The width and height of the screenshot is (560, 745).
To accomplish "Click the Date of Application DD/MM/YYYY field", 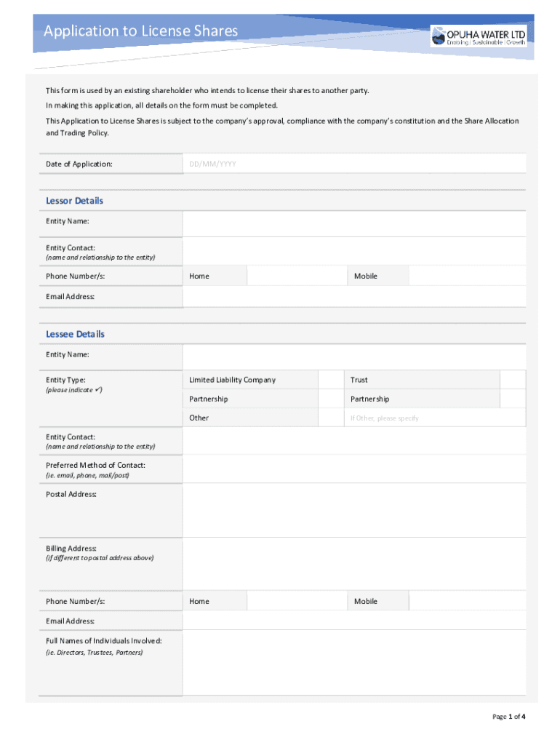I will point(353,164).
